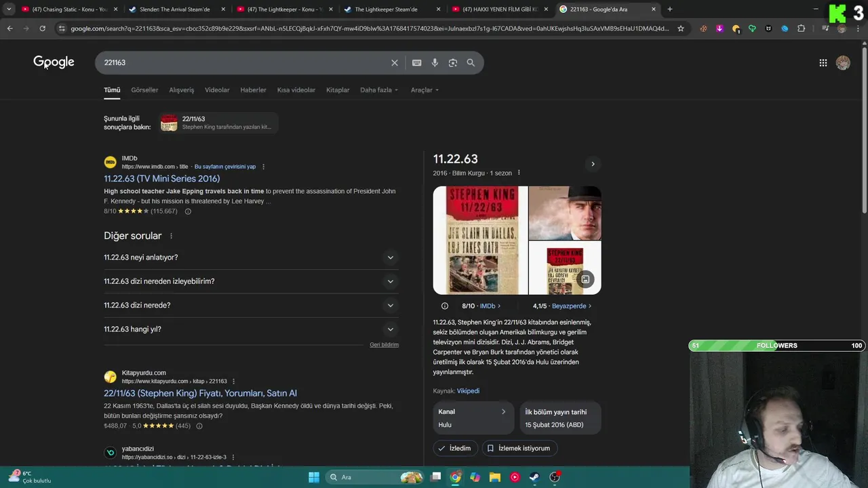Open the media control playlist icon
The height and width of the screenshot is (488, 868).
[x=825, y=28]
